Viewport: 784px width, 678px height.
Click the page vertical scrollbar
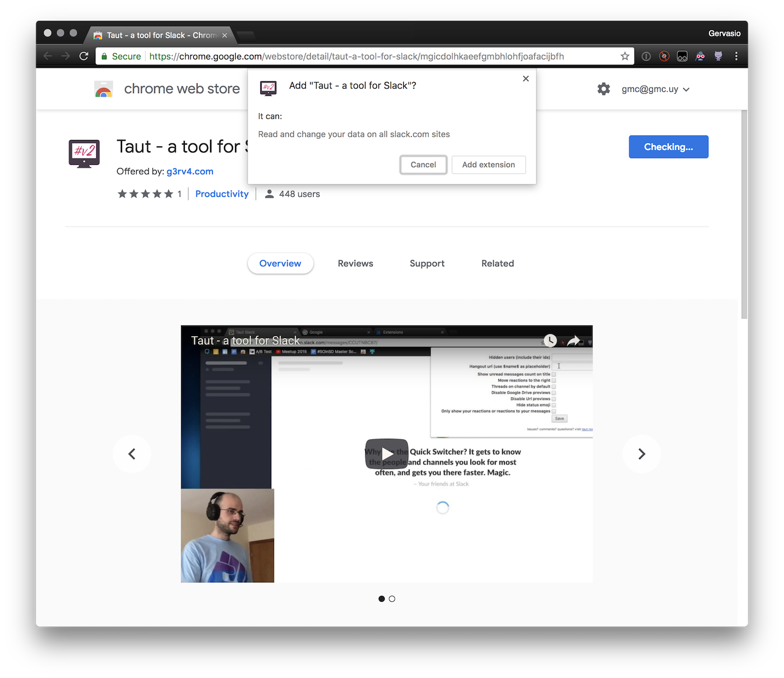tap(744, 214)
